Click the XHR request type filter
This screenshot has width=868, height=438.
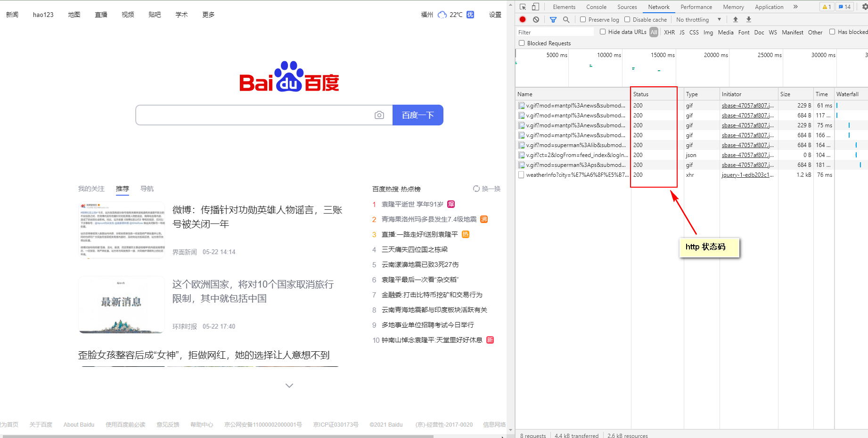coord(669,32)
